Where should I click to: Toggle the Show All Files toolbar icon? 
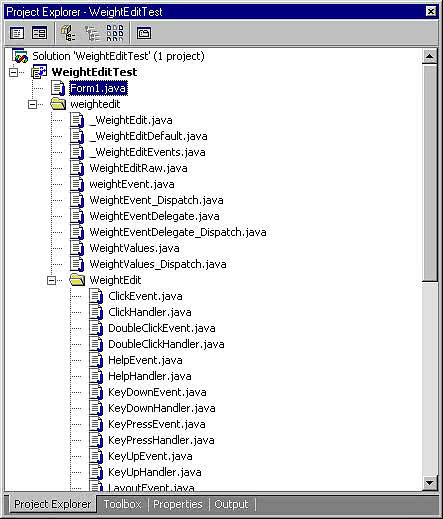(x=115, y=33)
